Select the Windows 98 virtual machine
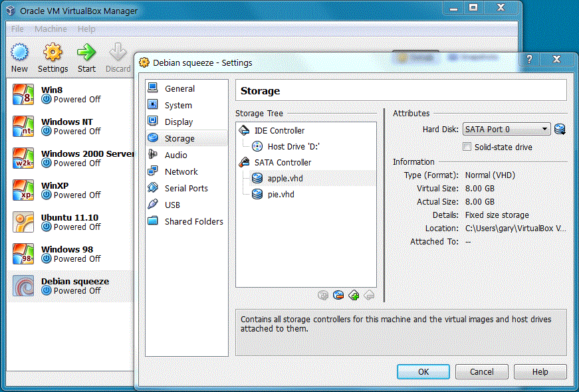Screen dimensions: 579x392 [70, 254]
